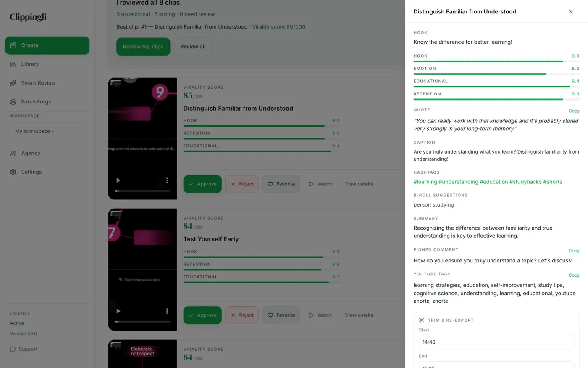Click the Clippingli logo

pos(28,17)
